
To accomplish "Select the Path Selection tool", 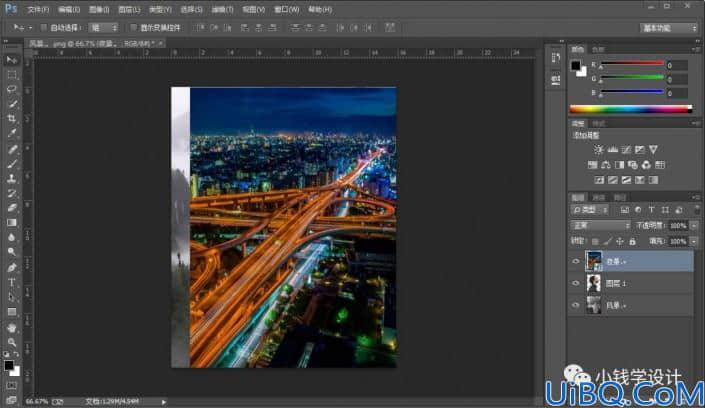I will pyautogui.click(x=12, y=297).
